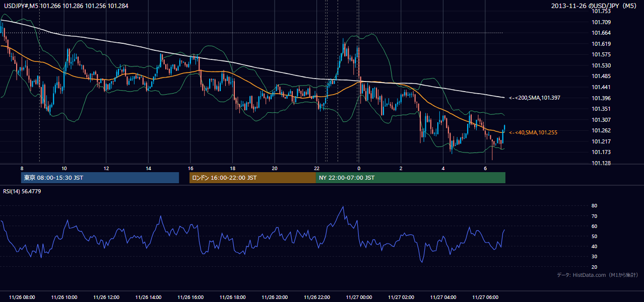This screenshot has width=644, height=302.
Task: Click hour tick 16 under price chart
Action: [x=190, y=168]
